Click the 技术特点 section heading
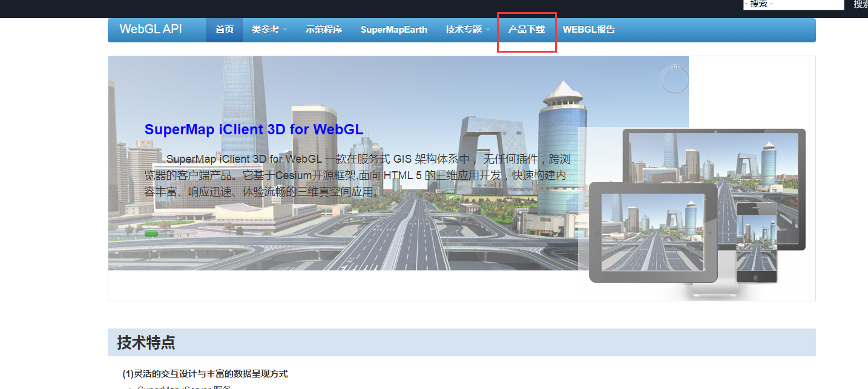The height and width of the screenshot is (389, 868). tap(146, 342)
